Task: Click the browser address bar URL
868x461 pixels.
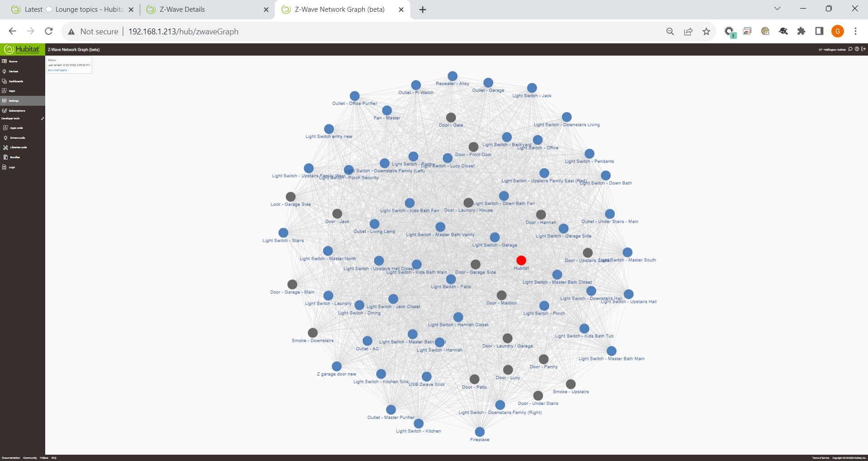Action: tap(183, 32)
